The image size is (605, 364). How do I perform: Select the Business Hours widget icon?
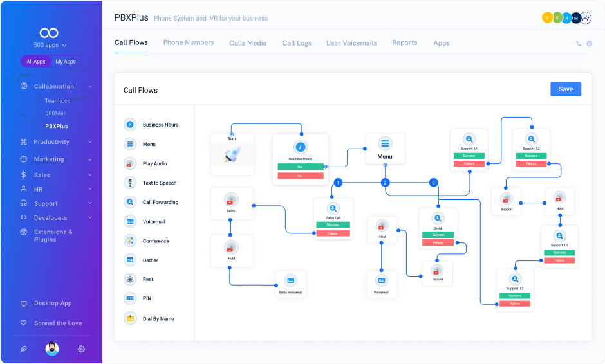[130, 125]
